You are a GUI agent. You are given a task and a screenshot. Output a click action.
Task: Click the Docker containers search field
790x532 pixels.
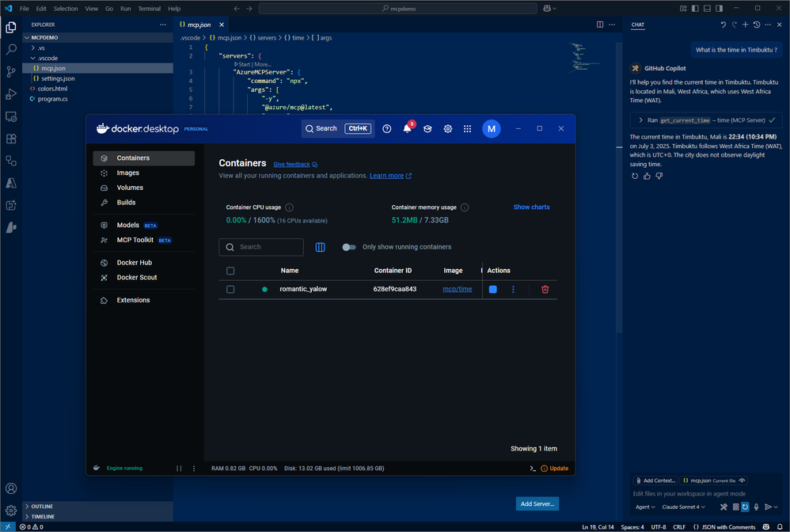pyautogui.click(x=261, y=247)
